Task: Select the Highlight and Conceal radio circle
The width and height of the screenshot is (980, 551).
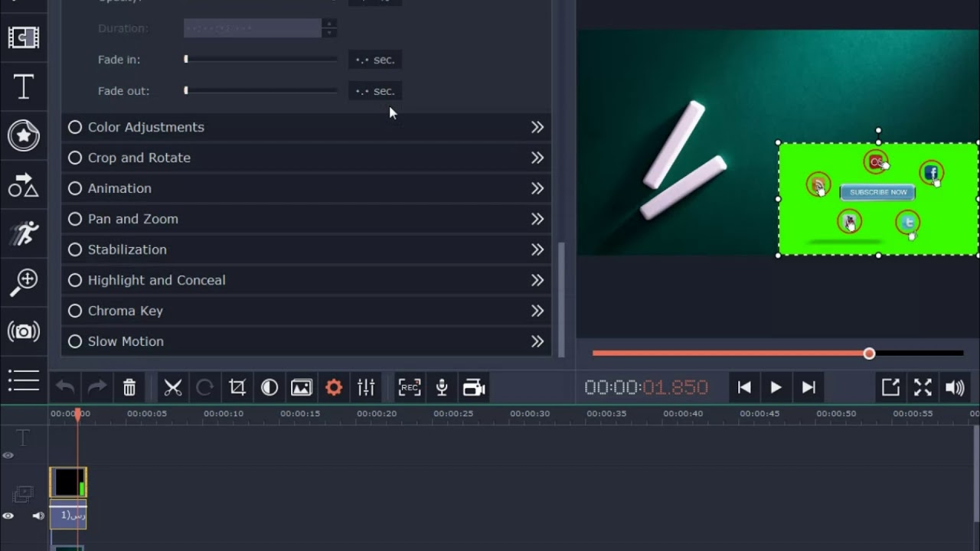Action: 75,280
